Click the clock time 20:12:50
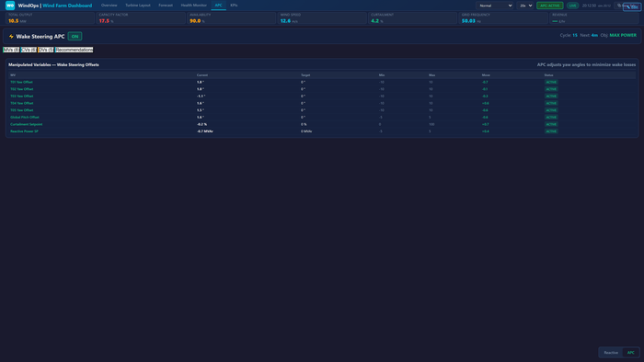Image resolution: width=644 pixels, height=362 pixels. tap(589, 6)
